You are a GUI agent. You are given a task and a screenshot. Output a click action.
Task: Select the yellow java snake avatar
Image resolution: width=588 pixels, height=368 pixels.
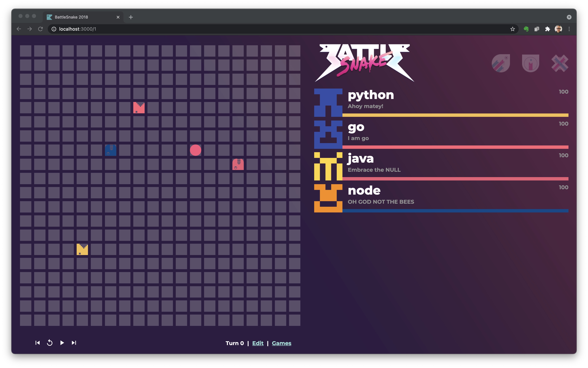coord(328,166)
